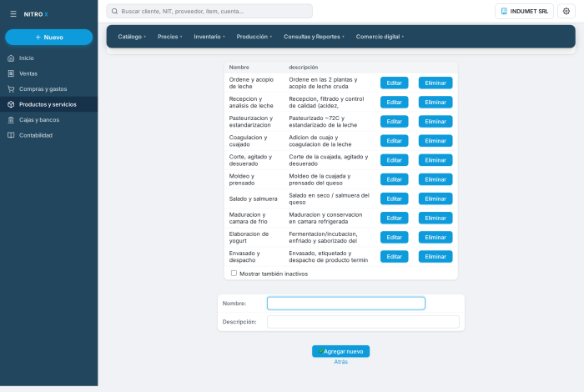Expand the Precios dropdown menu

click(x=170, y=37)
